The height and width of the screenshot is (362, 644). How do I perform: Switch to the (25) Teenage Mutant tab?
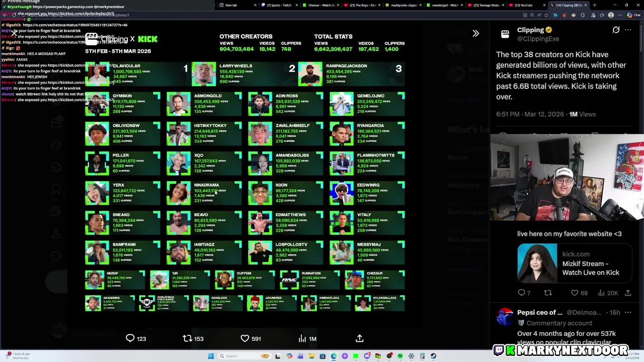485,5
